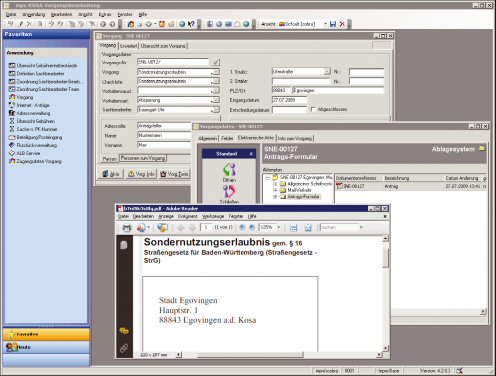Open Flurstücksverwaltung in Favoriten
Image resolution: width=496 pixels, height=376 pixels.
(33, 145)
